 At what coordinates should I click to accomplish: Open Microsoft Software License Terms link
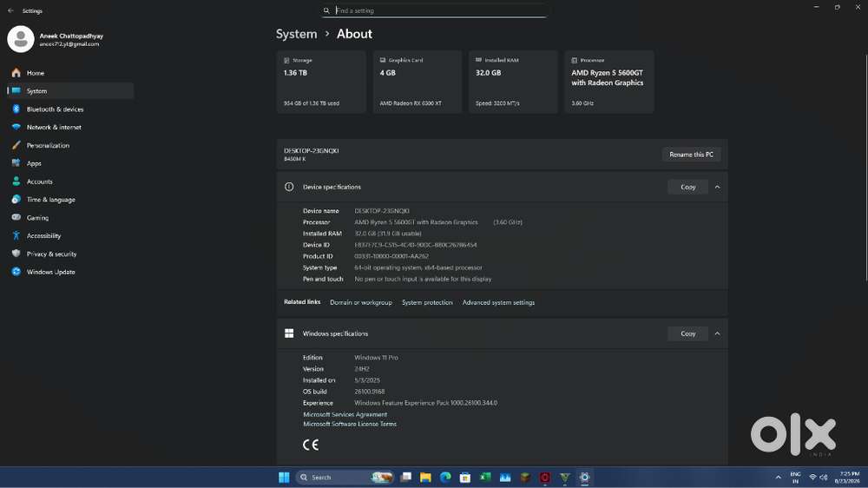350,424
